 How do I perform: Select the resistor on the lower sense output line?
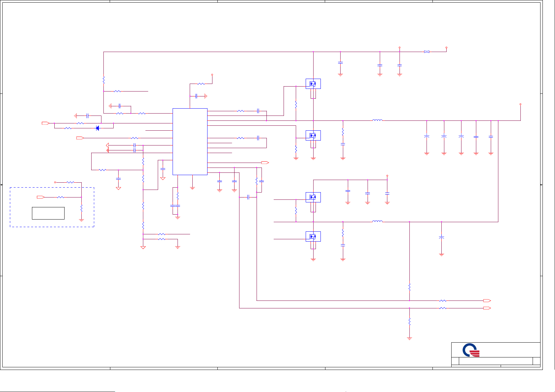click(x=443, y=308)
